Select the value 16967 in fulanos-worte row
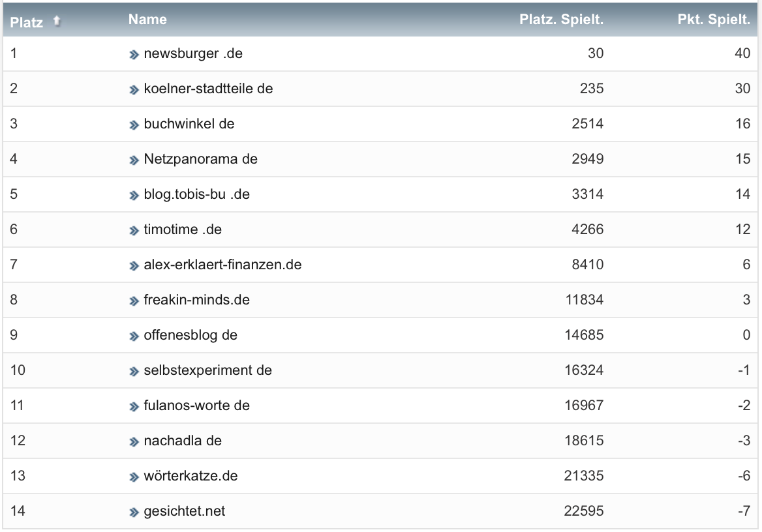 point(584,406)
